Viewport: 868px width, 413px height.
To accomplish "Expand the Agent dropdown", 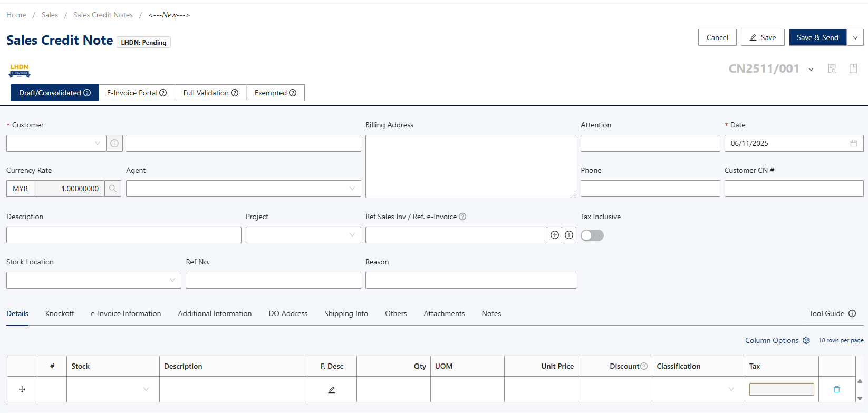I will coord(243,189).
